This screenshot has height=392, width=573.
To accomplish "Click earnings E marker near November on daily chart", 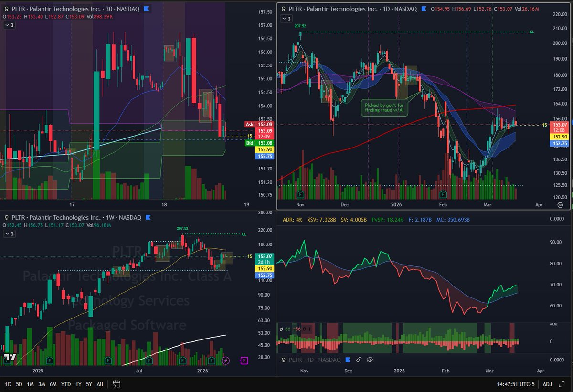I will 300,194.
